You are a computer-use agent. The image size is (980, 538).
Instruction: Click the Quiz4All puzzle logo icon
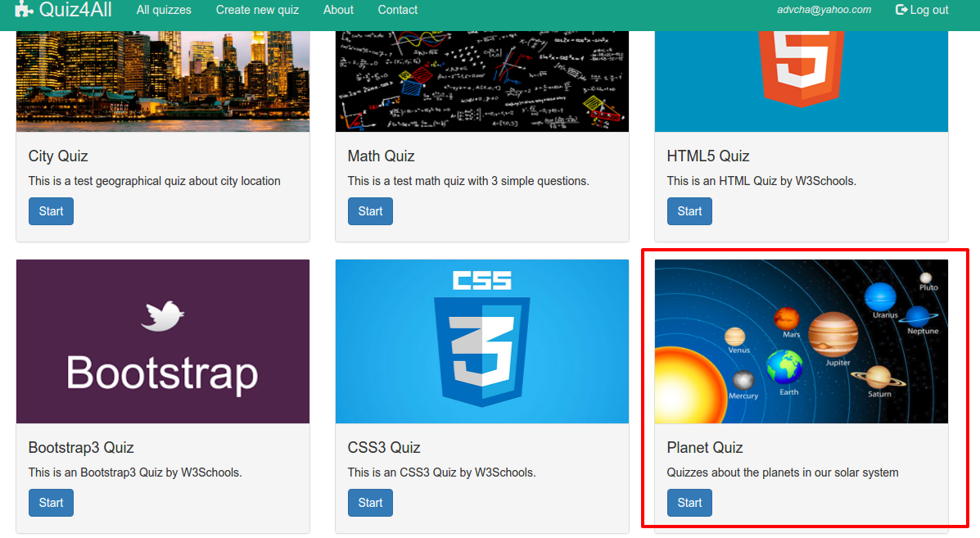pyautogui.click(x=24, y=10)
